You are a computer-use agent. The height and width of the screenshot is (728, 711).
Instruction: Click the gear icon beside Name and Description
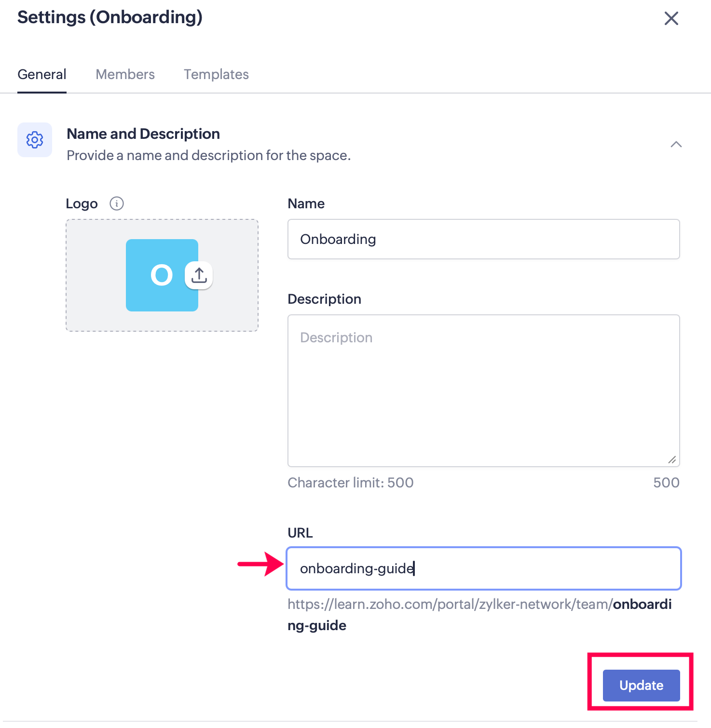coord(35,140)
